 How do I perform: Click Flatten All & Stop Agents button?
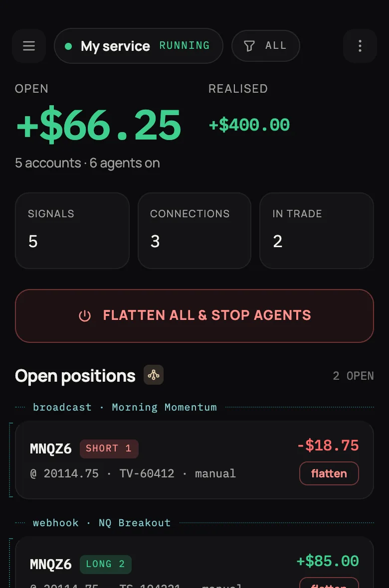pyautogui.click(x=194, y=316)
